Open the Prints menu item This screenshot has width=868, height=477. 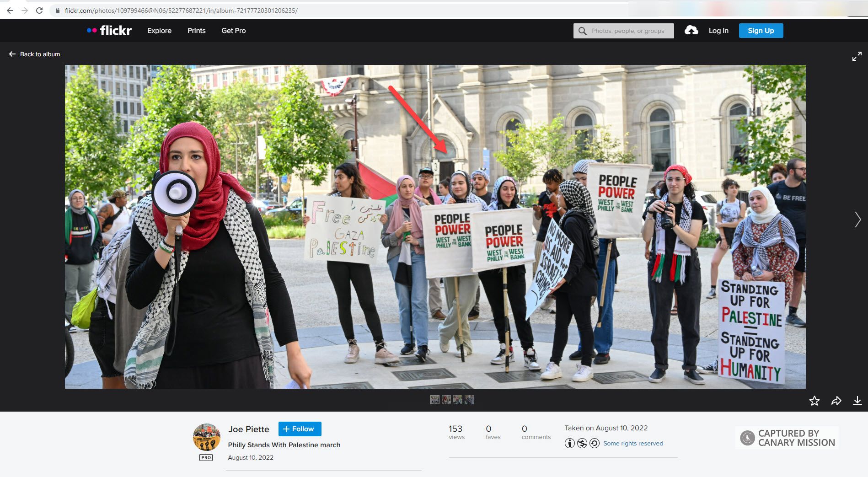click(x=196, y=31)
